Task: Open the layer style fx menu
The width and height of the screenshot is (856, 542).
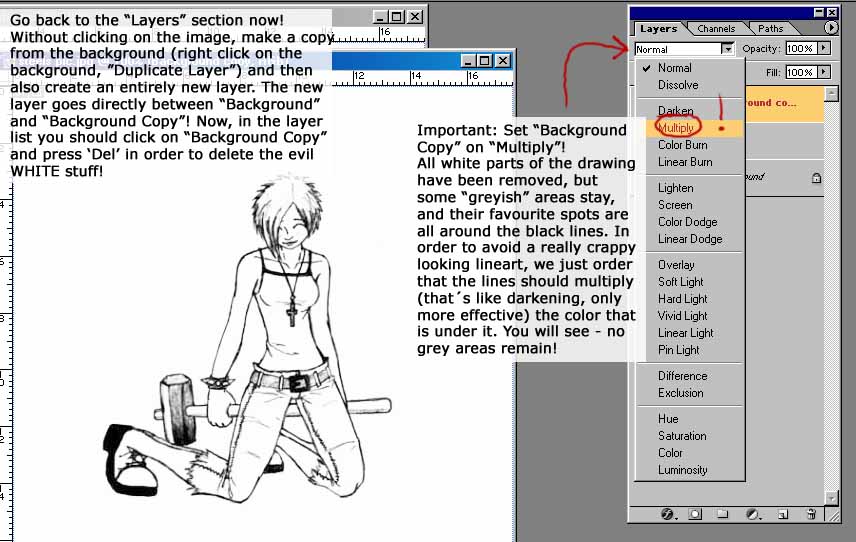Action: 667,514
